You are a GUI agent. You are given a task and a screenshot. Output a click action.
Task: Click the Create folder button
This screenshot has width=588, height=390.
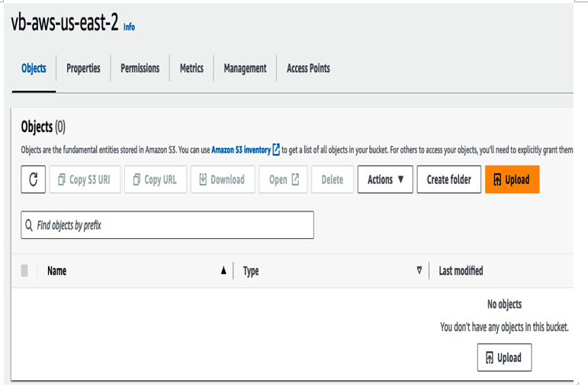(x=449, y=179)
